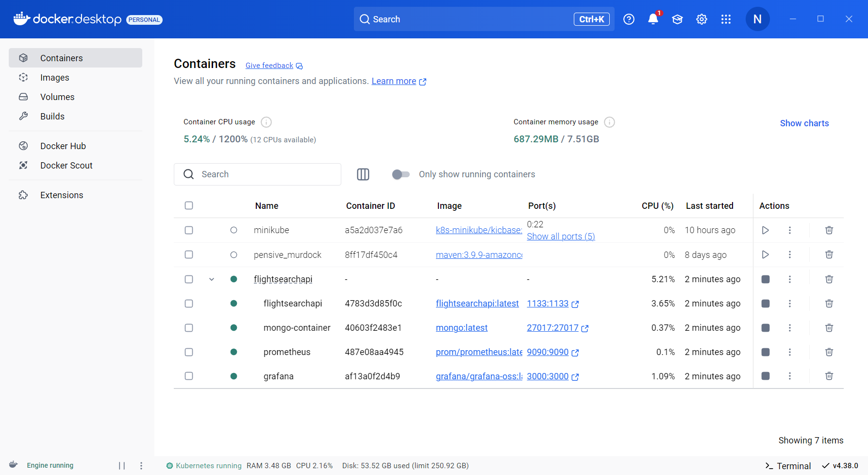Delete the pensive_murdock container

tap(829, 254)
